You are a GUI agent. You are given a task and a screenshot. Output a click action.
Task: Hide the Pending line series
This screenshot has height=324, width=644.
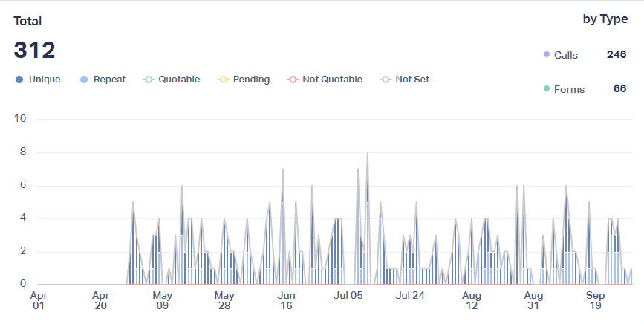click(x=244, y=80)
